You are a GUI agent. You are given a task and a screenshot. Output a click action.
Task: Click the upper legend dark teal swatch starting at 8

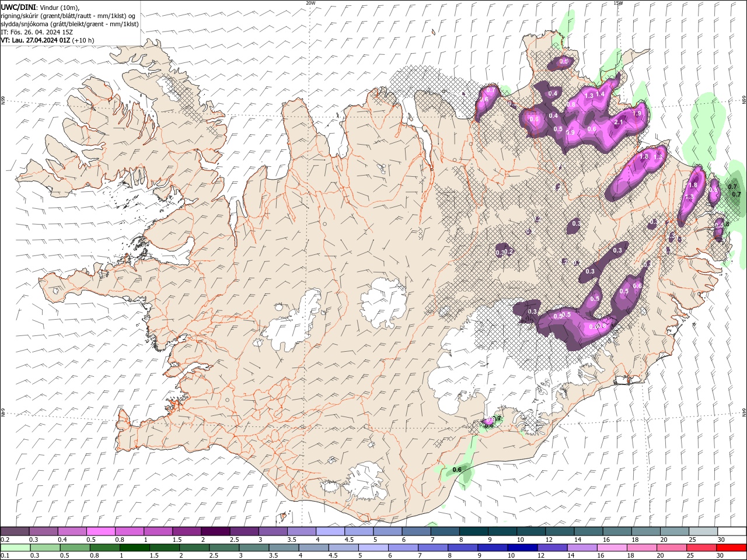click(x=473, y=531)
